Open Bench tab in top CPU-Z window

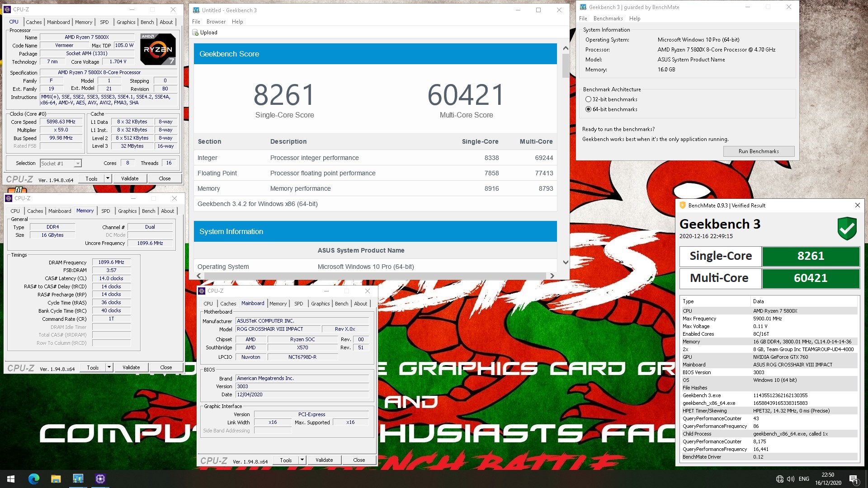click(x=147, y=22)
